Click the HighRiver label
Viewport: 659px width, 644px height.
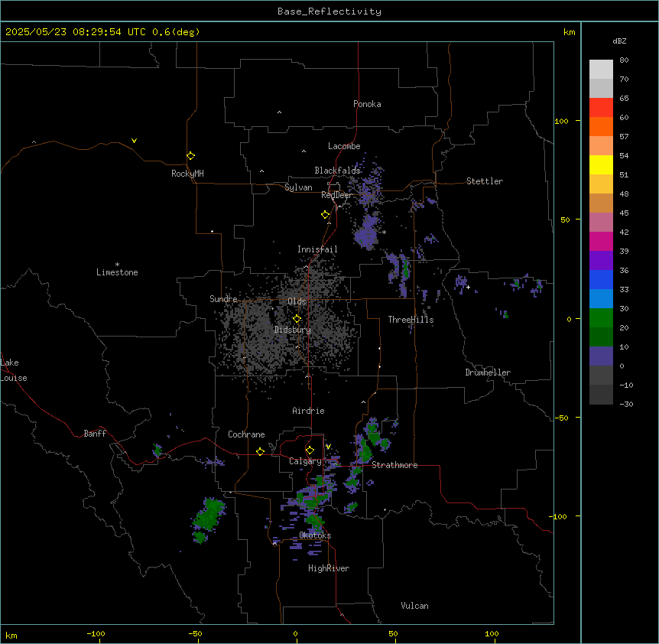329,568
